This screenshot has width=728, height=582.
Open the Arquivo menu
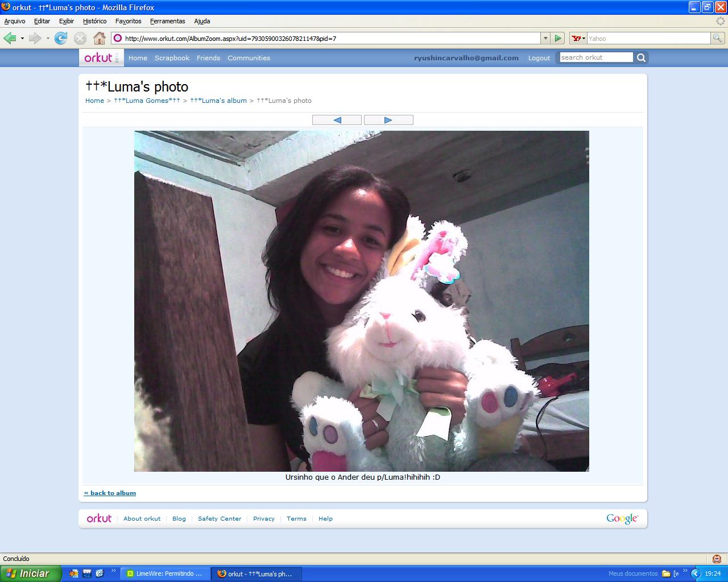[15, 21]
